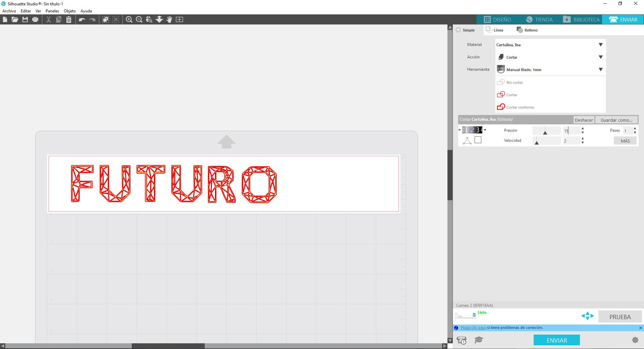644x349 pixels.
Task: Open the Ver menu
Action: pyautogui.click(x=38, y=11)
